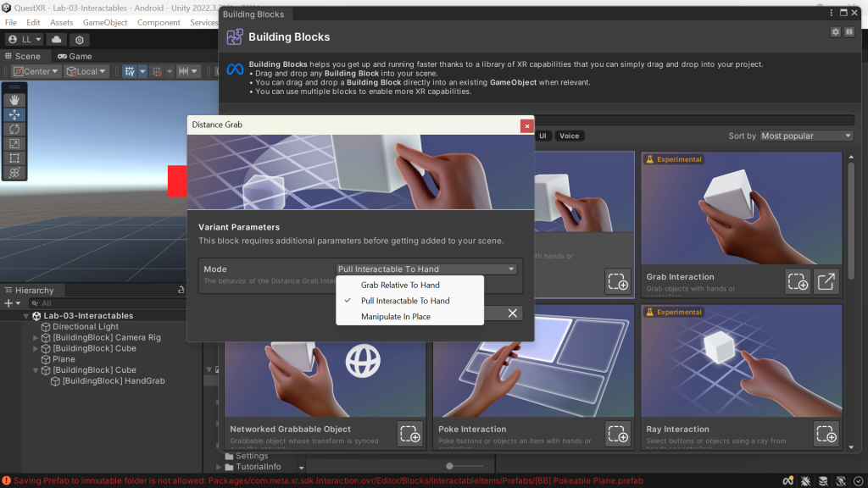Click the green check status icon
This screenshot has width=868, height=488.
tap(858, 481)
